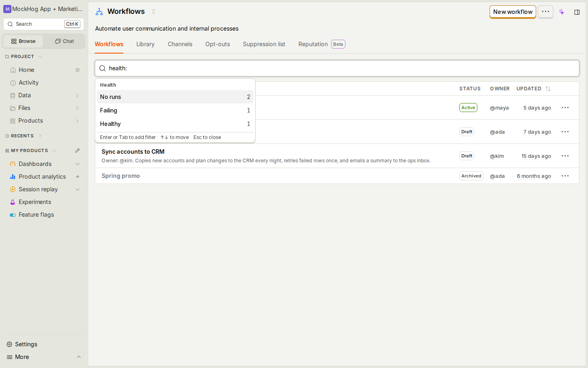Add new Product analytics item with plus icon

coord(78,177)
